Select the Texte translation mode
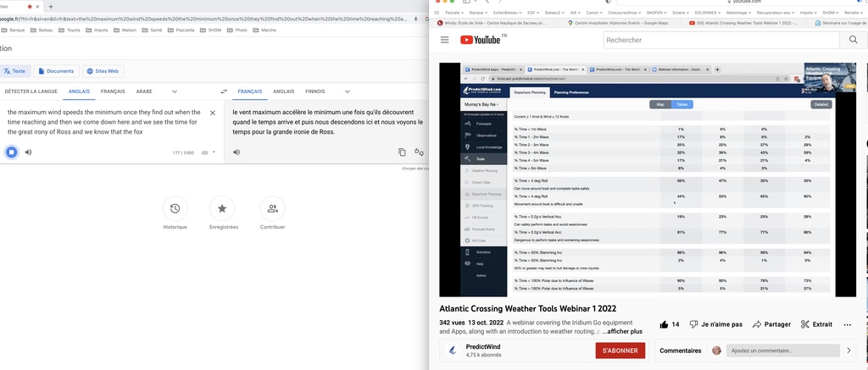 coord(14,71)
